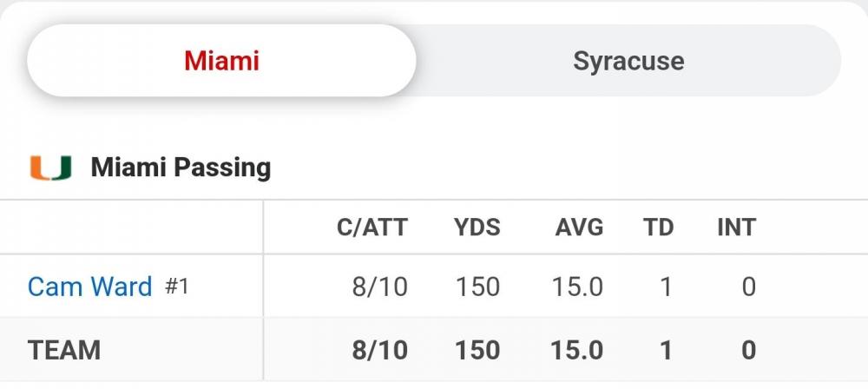Click the Miami Passing section heading
Viewport: 868px width, 389px height.
pyautogui.click(x=181, y=168)
